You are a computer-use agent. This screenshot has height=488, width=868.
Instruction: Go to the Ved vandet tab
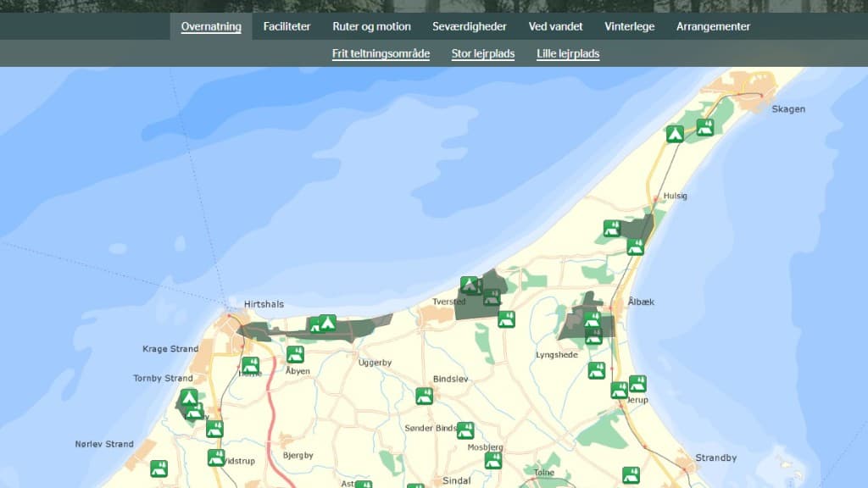click(555, 26)
